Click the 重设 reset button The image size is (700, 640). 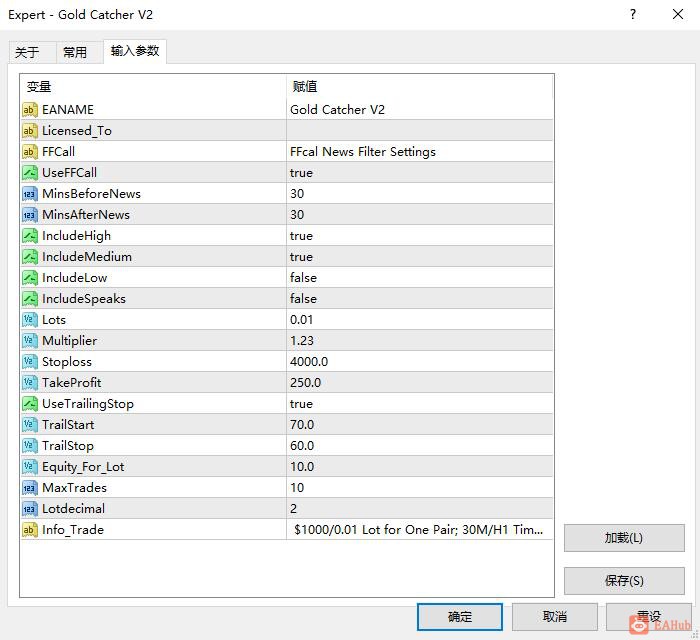(x=649, y=617)
